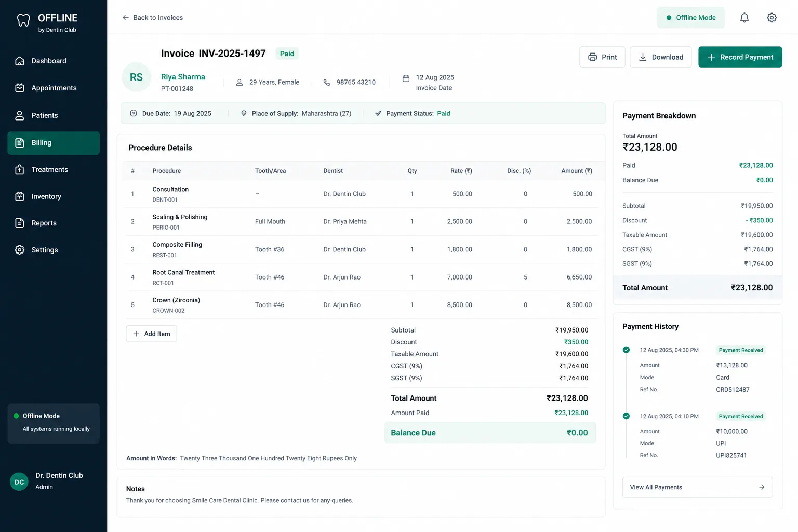The width and height of the screenshot is (798, 532).
Task: Click the Appointments calendar icon
Action: point(20,88)
